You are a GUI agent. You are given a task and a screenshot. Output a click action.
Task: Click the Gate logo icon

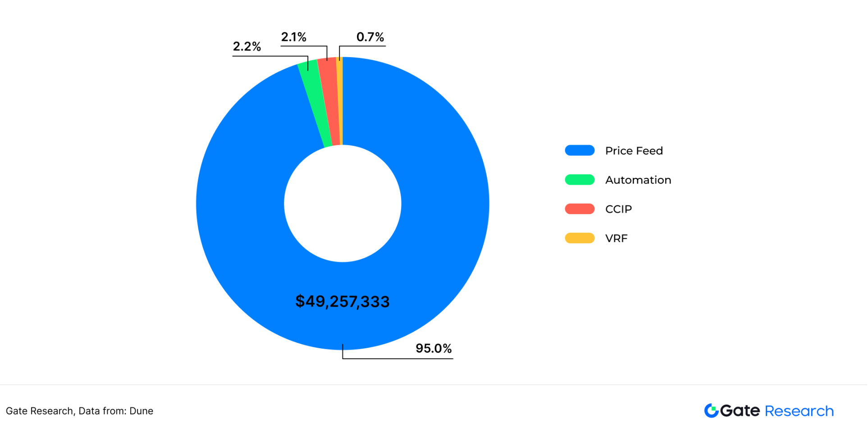pyautogui.click(x=711, y=410)
